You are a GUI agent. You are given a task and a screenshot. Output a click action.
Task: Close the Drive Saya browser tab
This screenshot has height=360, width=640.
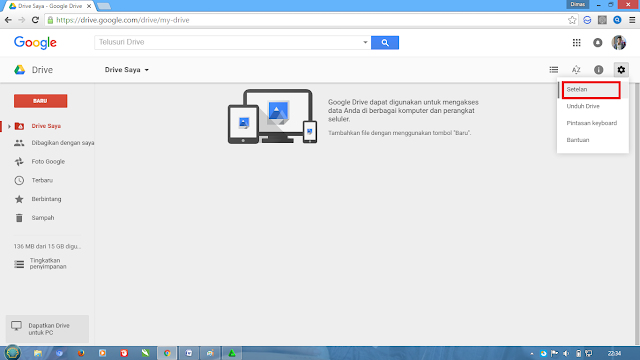point(89,6)
